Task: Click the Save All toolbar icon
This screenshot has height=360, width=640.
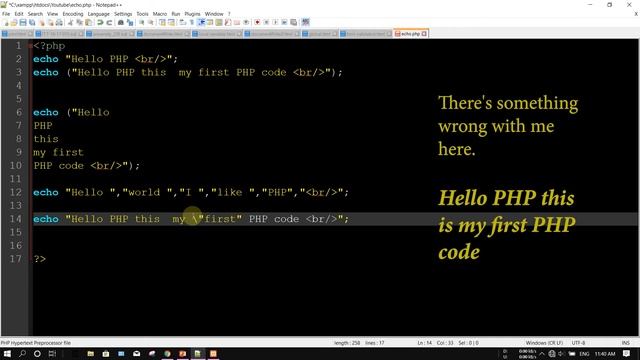Action: pos(32,22)
